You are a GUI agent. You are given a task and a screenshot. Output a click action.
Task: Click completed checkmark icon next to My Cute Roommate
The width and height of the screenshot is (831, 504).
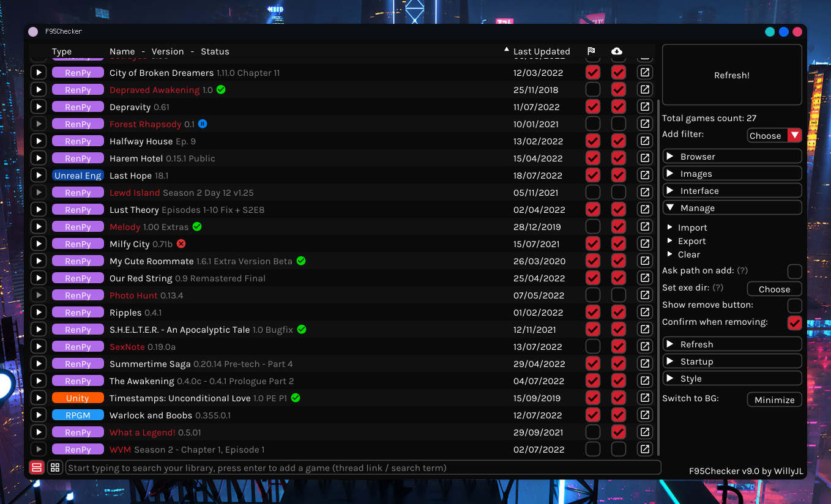tap(301, 261)
